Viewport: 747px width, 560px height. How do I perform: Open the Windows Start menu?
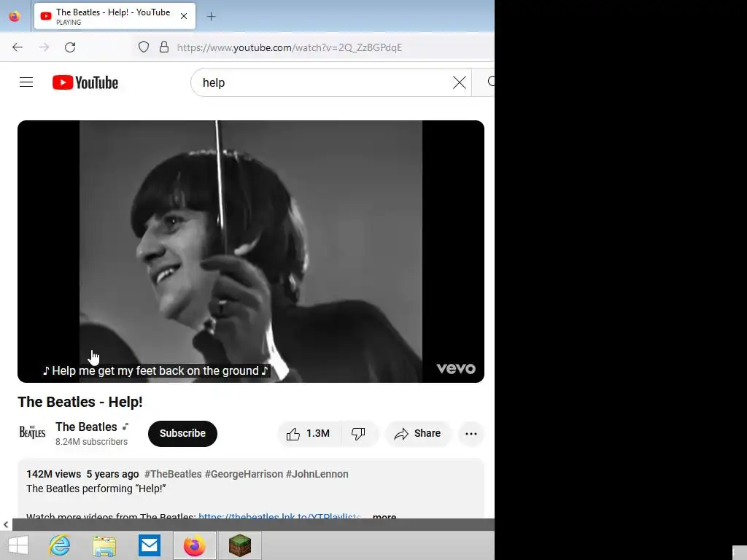(x=18, y=545)
